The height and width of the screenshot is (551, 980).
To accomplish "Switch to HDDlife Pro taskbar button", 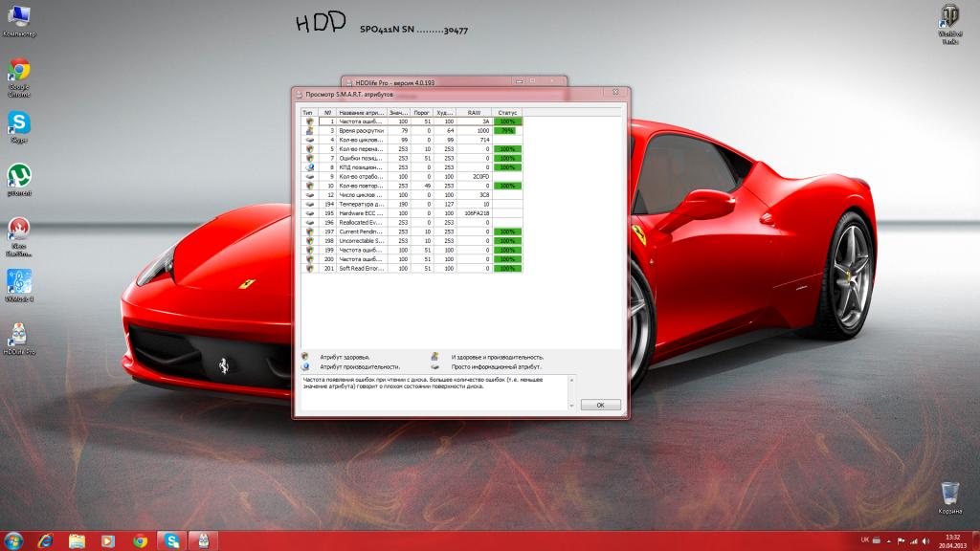I will [203, 540].
